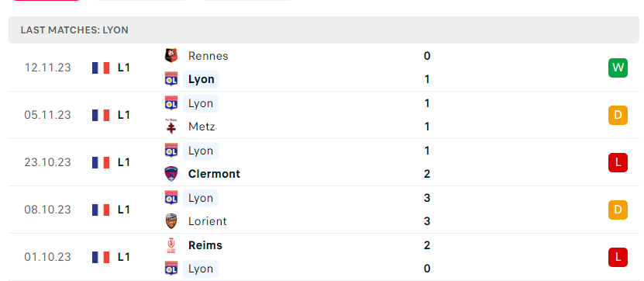Click the L badge for Reims match
Screen dimensions: 644x281
(x=618, y=257)
